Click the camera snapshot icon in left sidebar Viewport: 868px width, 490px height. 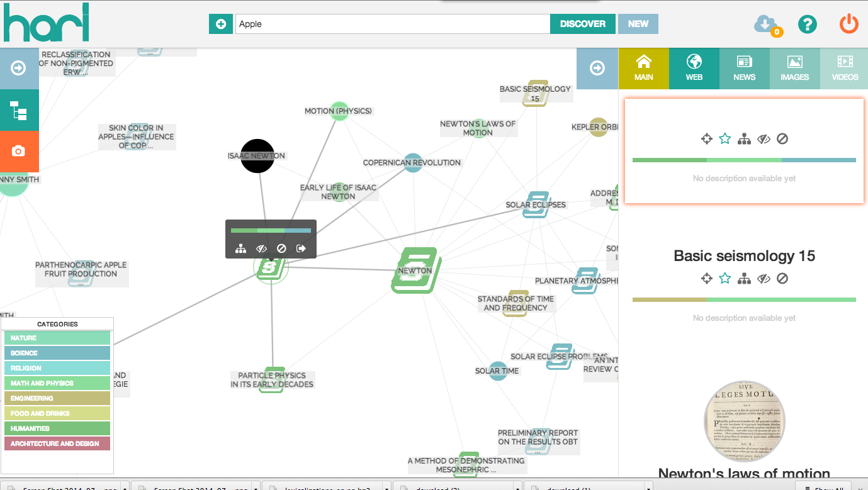click(19, 151)
